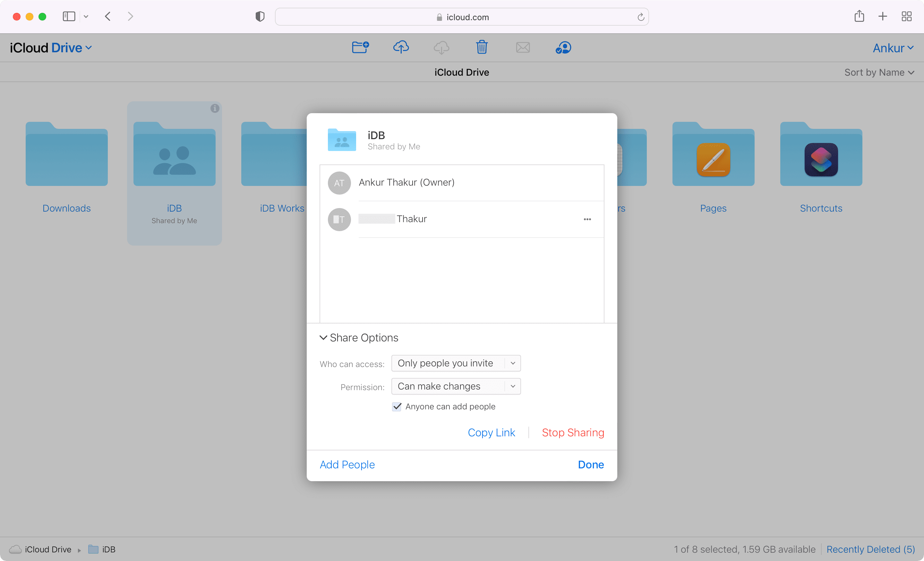Uncheck Anyone can add people
The image size is (924, 561).
click(397, 406)
